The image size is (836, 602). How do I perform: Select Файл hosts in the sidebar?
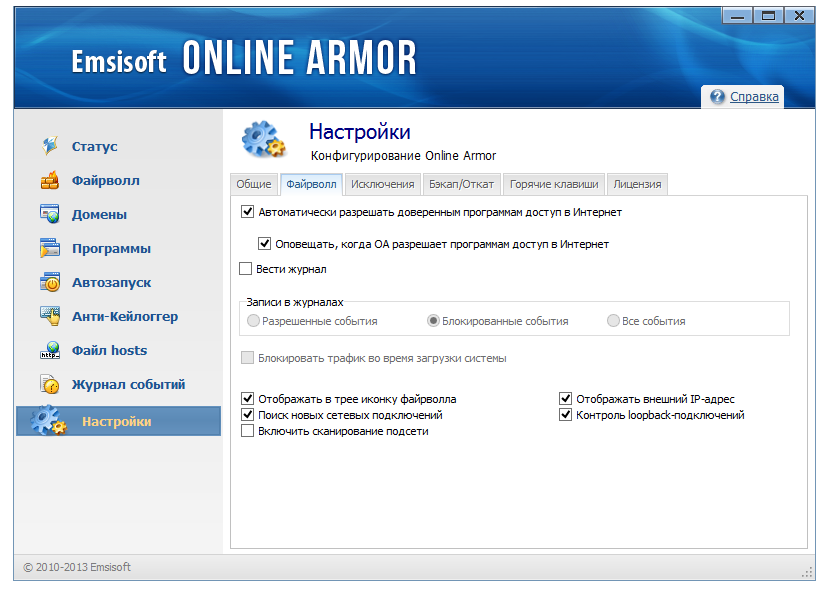[109, 350]
